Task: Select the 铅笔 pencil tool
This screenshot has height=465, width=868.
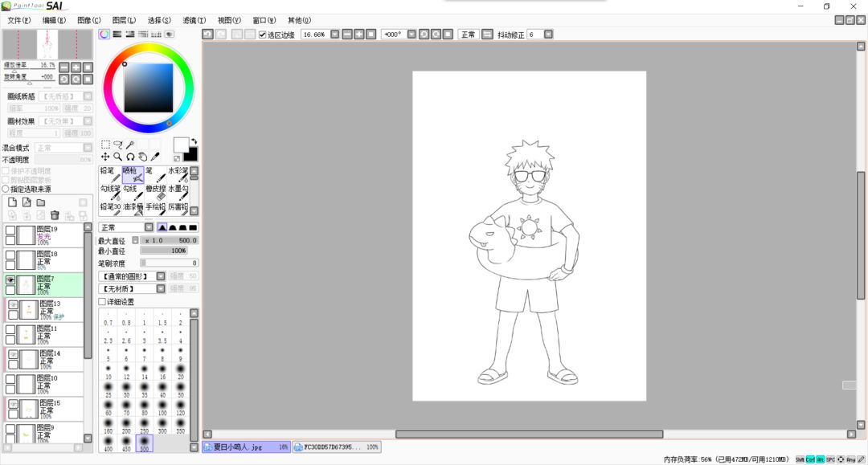Action: point(110,174)
